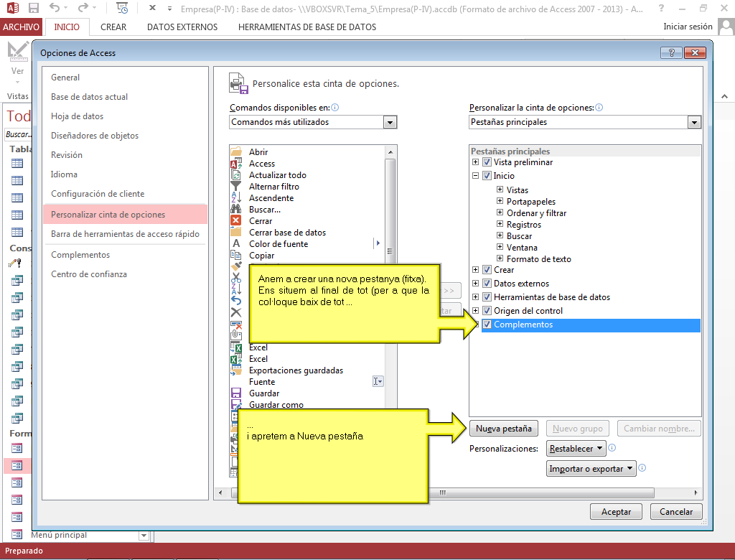Viewport: 735px width, 560px height.
Task: Click the Nueva pestaña button
Action: pos(503,428)
